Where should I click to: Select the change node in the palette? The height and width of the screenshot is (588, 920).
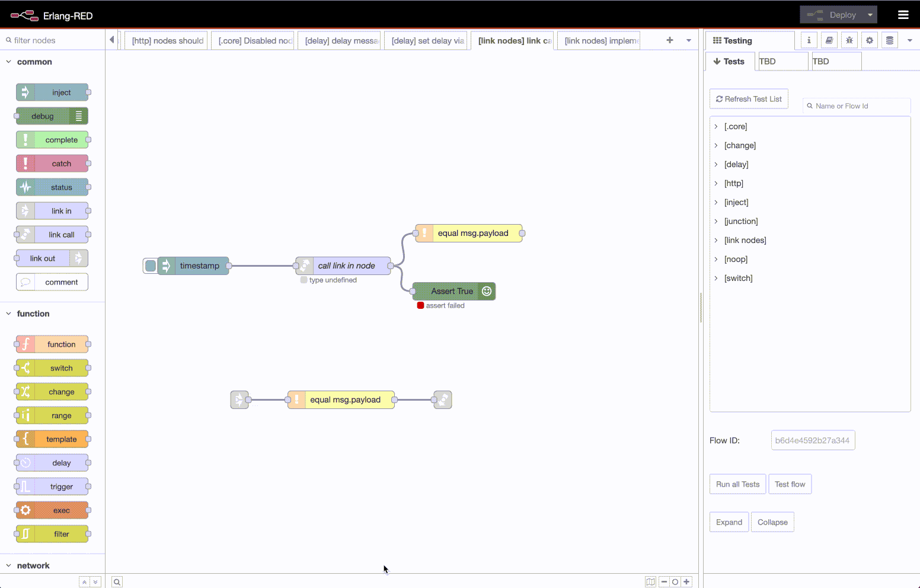click(x=52, y=392)
